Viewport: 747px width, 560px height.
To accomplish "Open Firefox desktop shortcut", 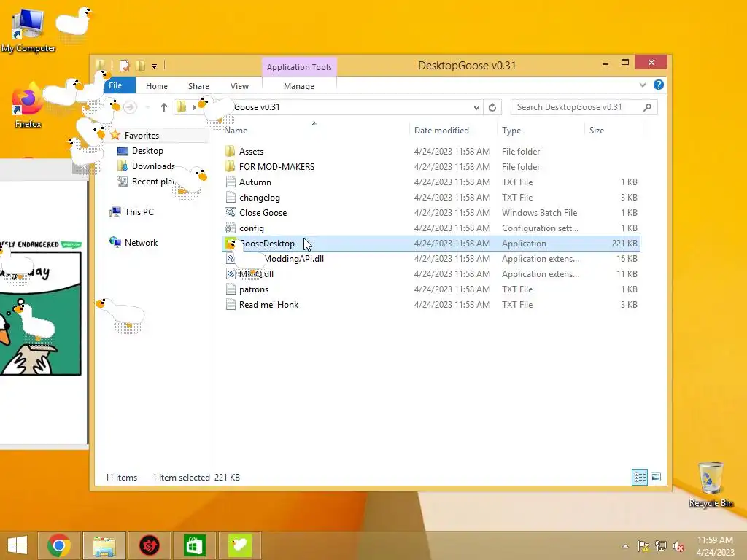I will click(x=28, y=106).
